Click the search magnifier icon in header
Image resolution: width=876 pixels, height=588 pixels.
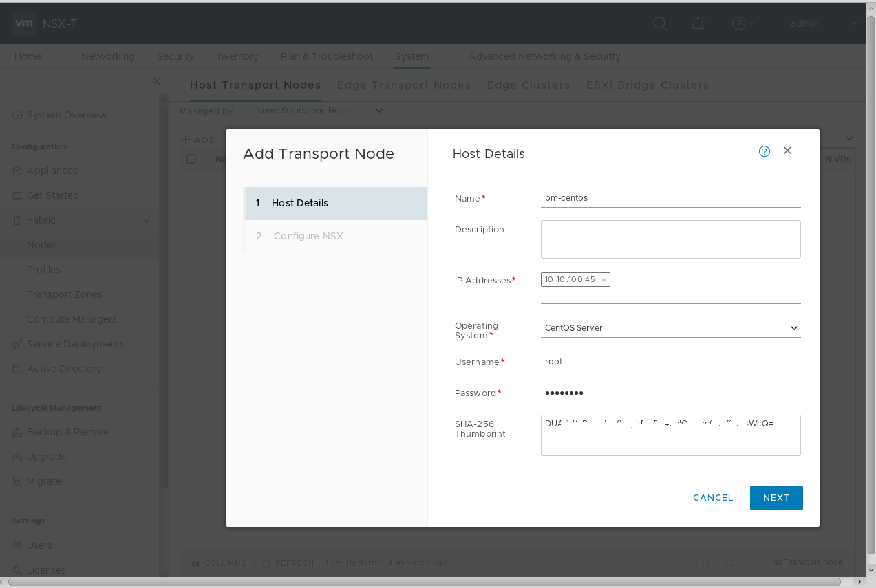pyautogui.click(x=660, y=23)
